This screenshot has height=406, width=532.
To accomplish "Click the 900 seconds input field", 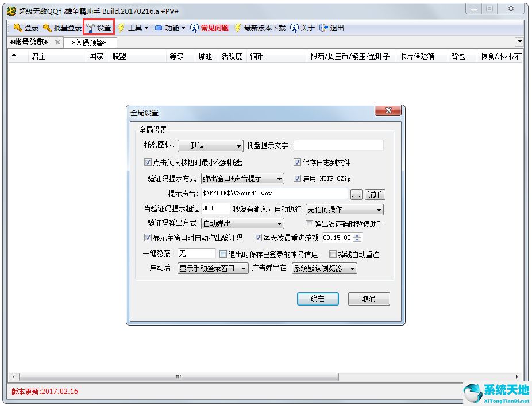I will (216, 208).
